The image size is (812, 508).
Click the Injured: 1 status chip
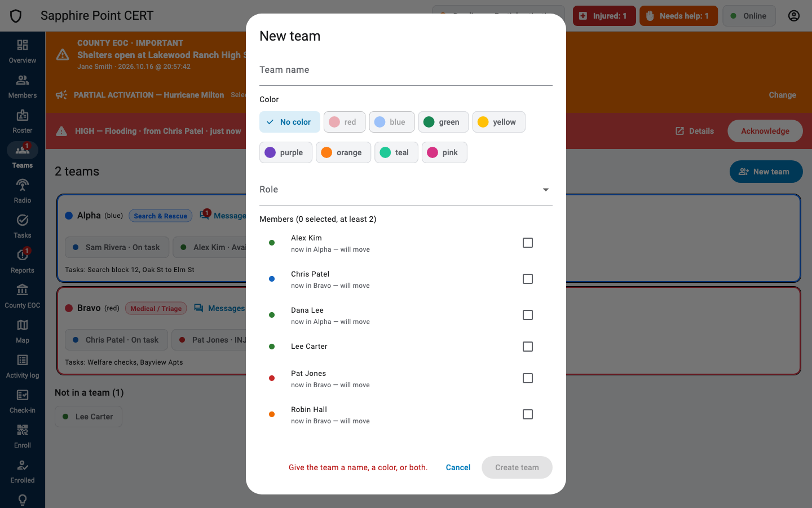pyautogui.click(x=604, y=16)
